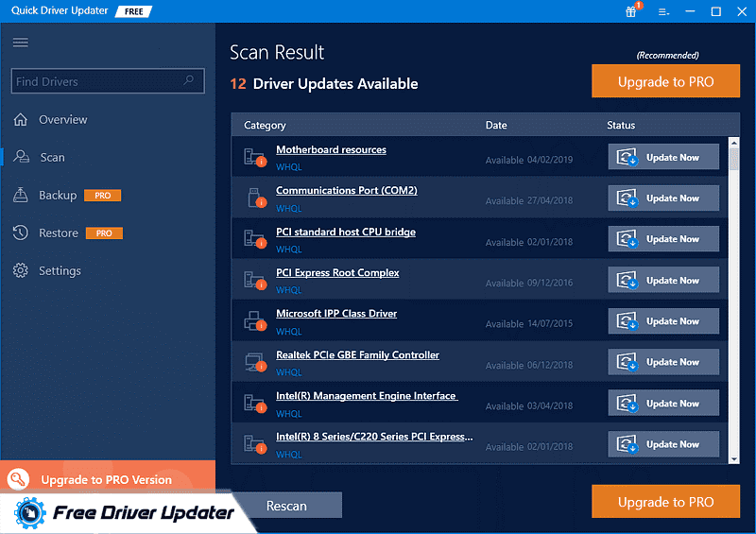This screenshot has height=534, width=756.
Task: Click the PRO badge next to Backup
Action: [x=103, y=196]
